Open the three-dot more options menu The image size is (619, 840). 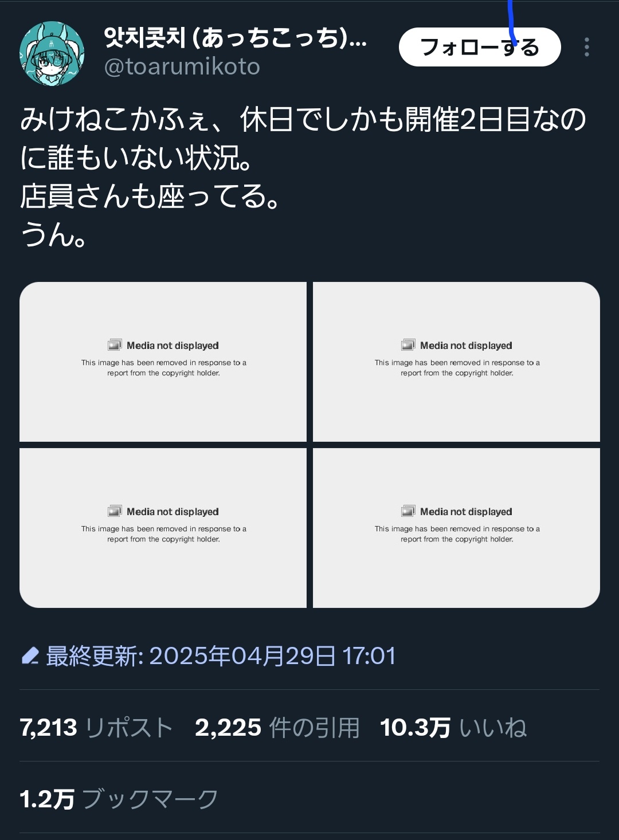pyautogui.click(x=586, y=47)
